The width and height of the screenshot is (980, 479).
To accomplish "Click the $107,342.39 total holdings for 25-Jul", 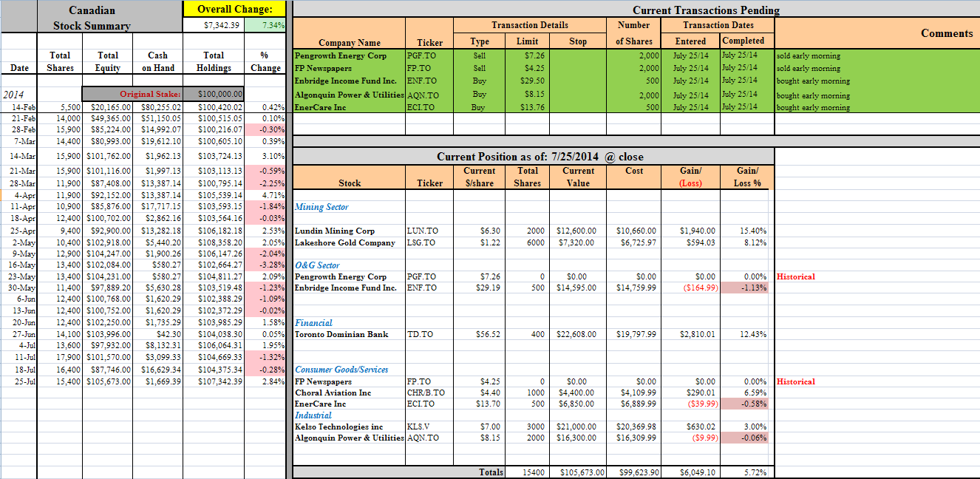I will tap(220, 381).
